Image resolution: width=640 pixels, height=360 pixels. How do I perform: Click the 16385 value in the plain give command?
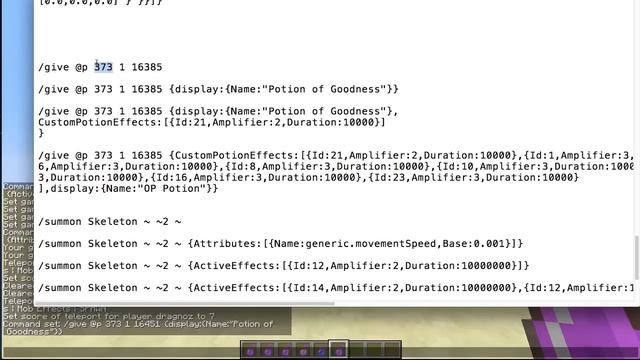[147, 67]
